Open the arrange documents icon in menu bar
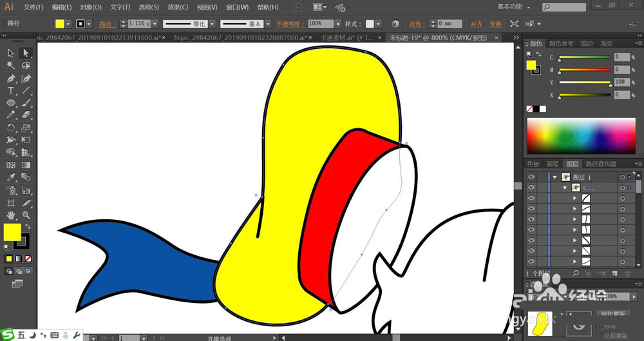The height and width of the screenshot is (341, 644). (319, 7)
